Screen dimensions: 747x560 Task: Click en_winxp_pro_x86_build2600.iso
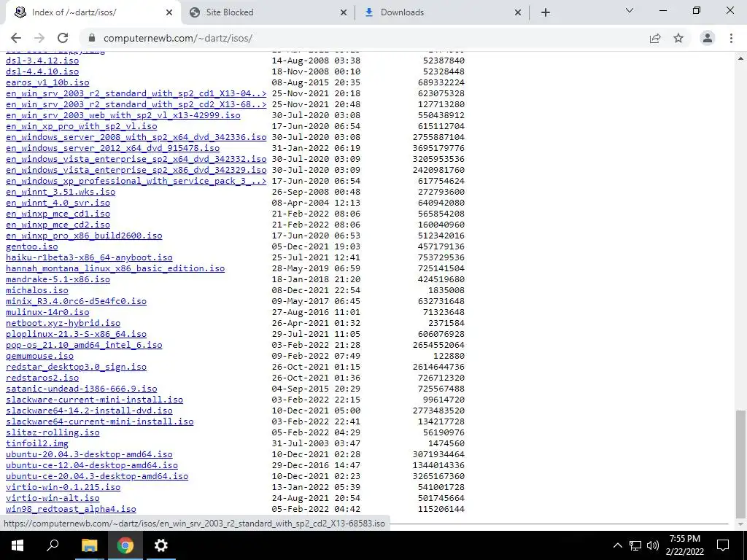84,236
